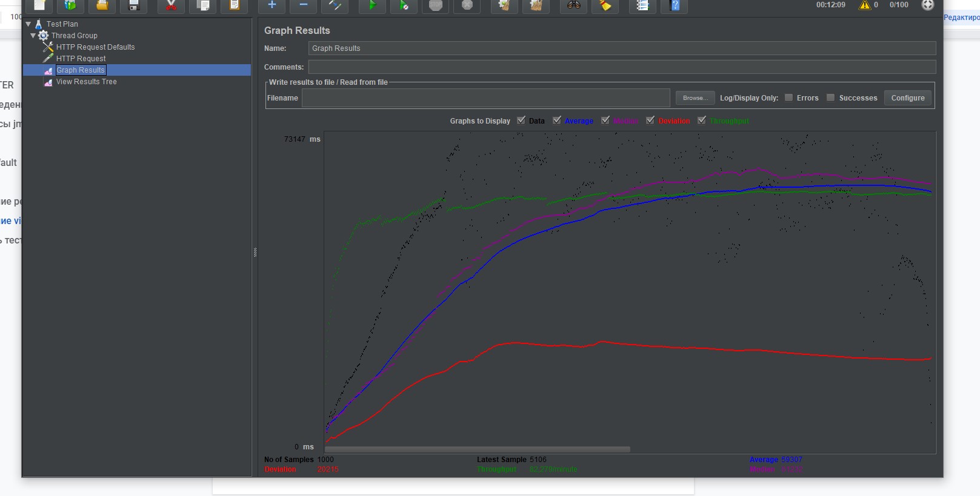
Task: Uncheck the Deviation graph checkbox
Action: click(650, 121)
